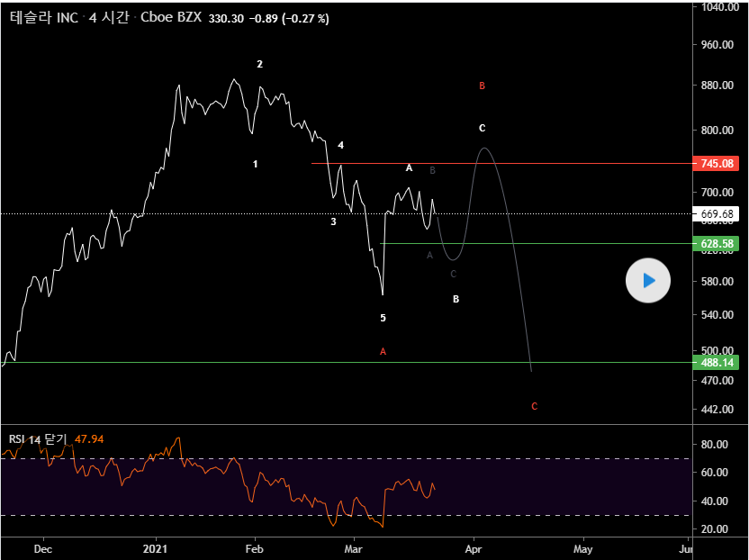Click the 테슬라 INC symbol title
The image size is (749, 560).
(45, 18)
